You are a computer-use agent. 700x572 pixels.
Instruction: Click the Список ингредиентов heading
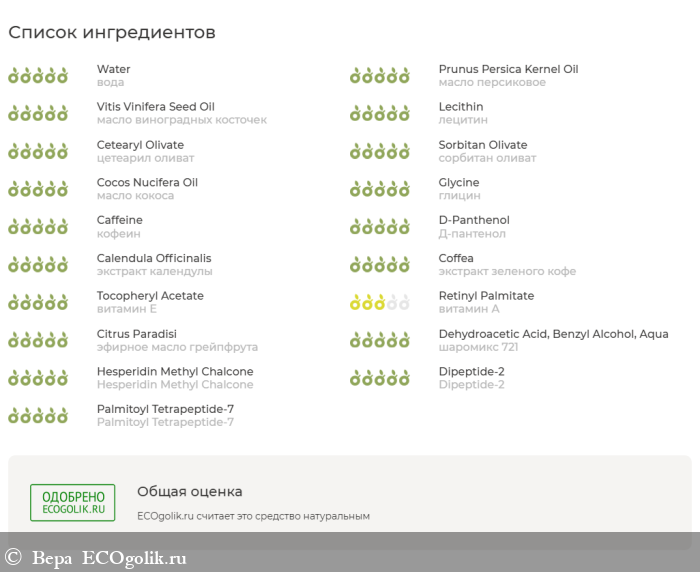pos(112,32)
